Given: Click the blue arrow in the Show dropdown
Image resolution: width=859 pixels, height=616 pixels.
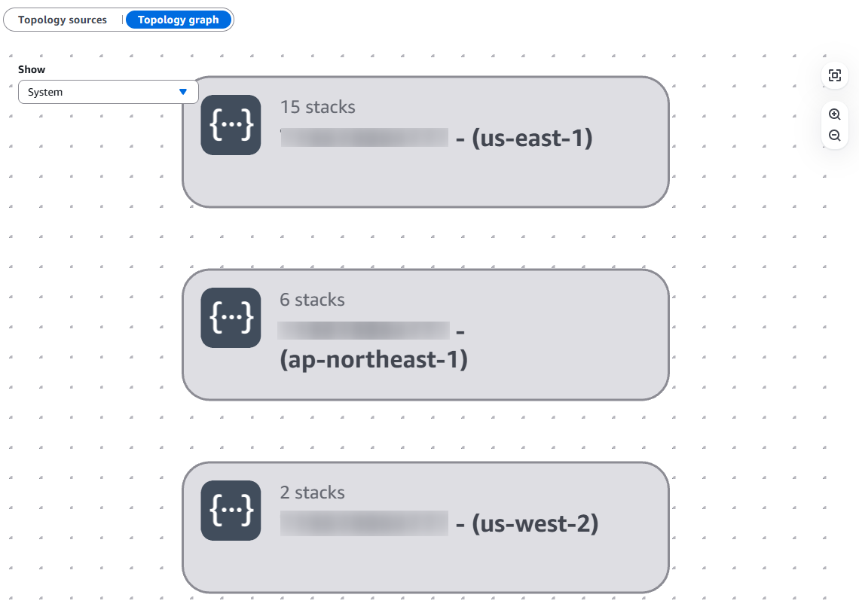Looking at the screenshot, I should pos(182,92).
